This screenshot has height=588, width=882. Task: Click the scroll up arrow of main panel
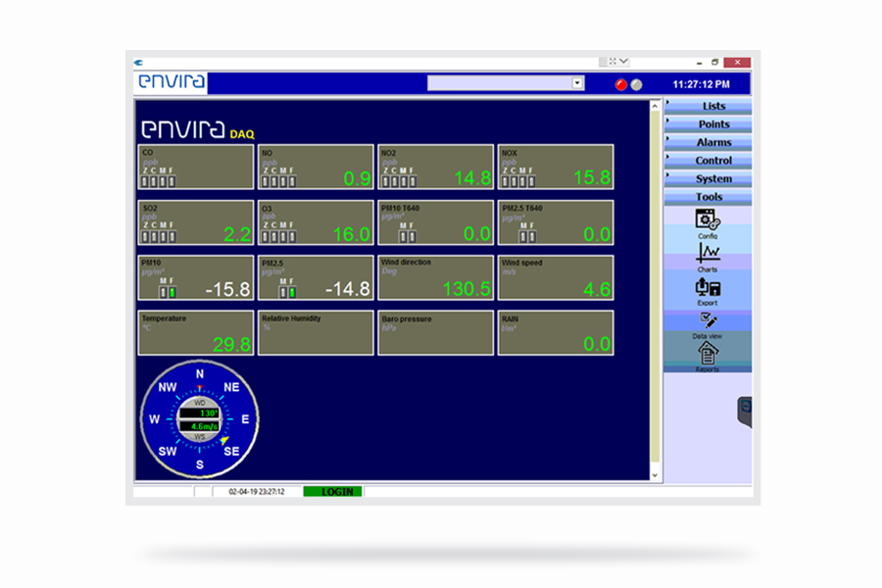655,106
